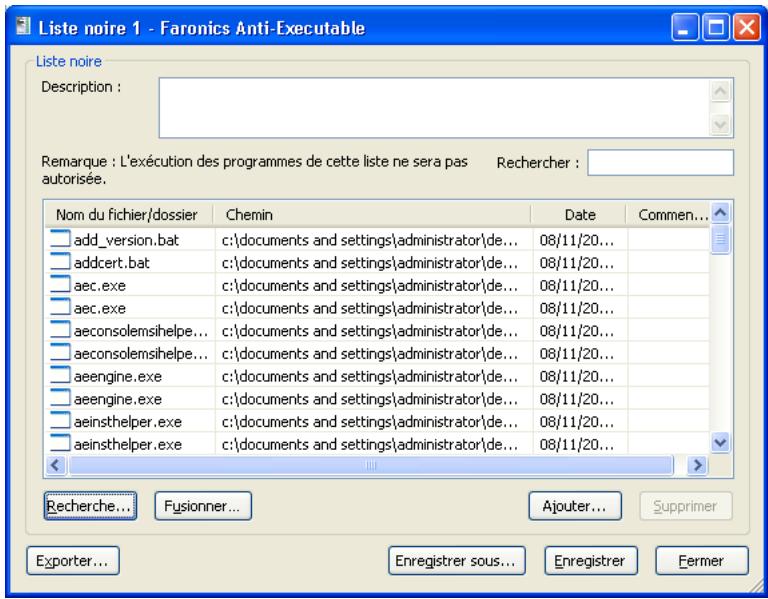The image size is (768, 599).
Task: Click the icon of the second aec.exe row
Action: pos(60,308)
